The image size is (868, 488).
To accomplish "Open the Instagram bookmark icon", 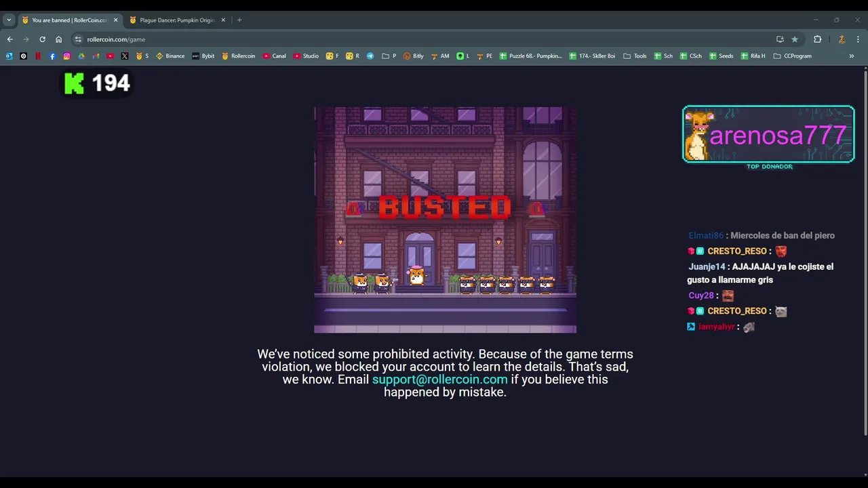I will [x=66, y=56].
